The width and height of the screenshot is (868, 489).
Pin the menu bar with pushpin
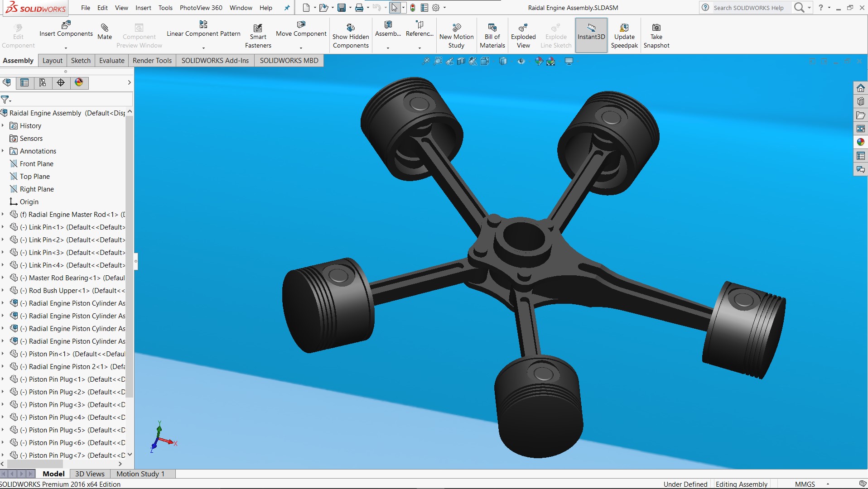(x=287, y=8)
